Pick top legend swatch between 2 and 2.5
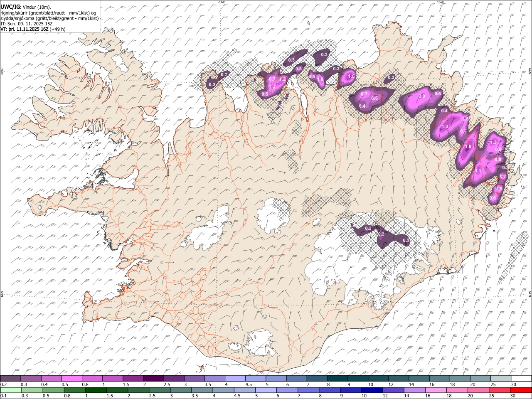The image size is (532, 399). click(153, 379)
